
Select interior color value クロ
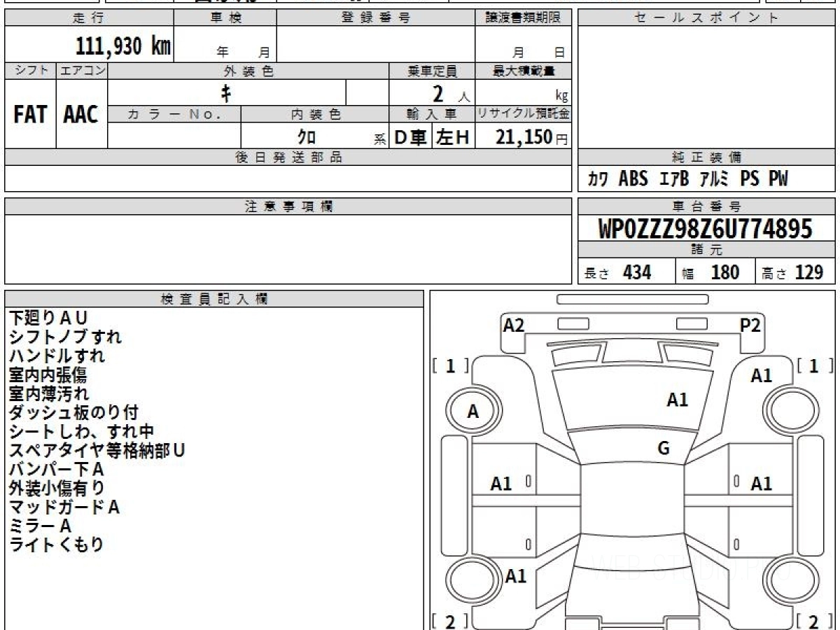[x=307, y=137]
